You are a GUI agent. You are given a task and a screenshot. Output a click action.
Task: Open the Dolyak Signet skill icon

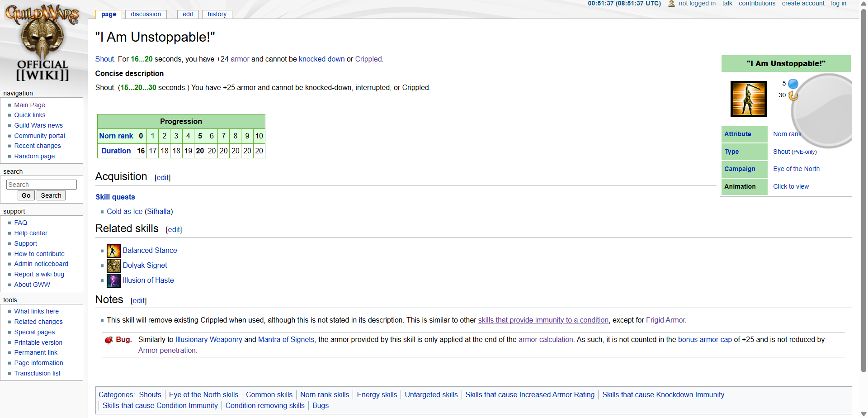click(113, 266)
